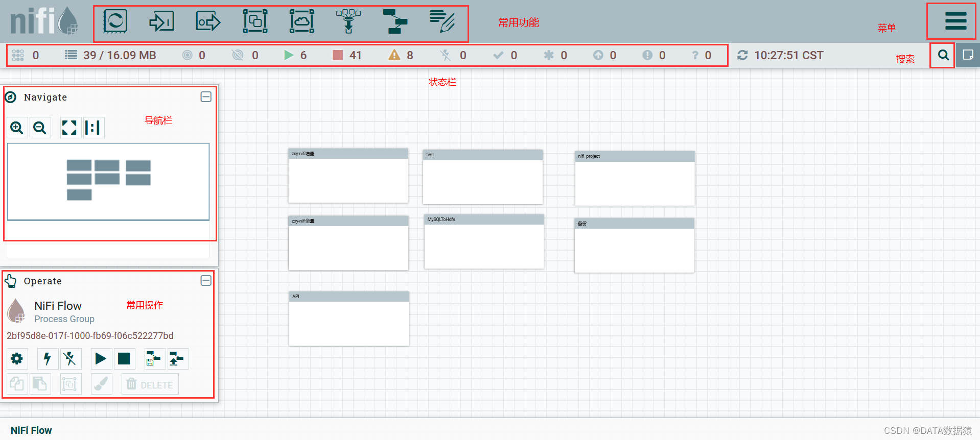This screenshot has height=440, width=980.
Task: Select the MySQLToHdfs process group
Action: tap(484, 241)
